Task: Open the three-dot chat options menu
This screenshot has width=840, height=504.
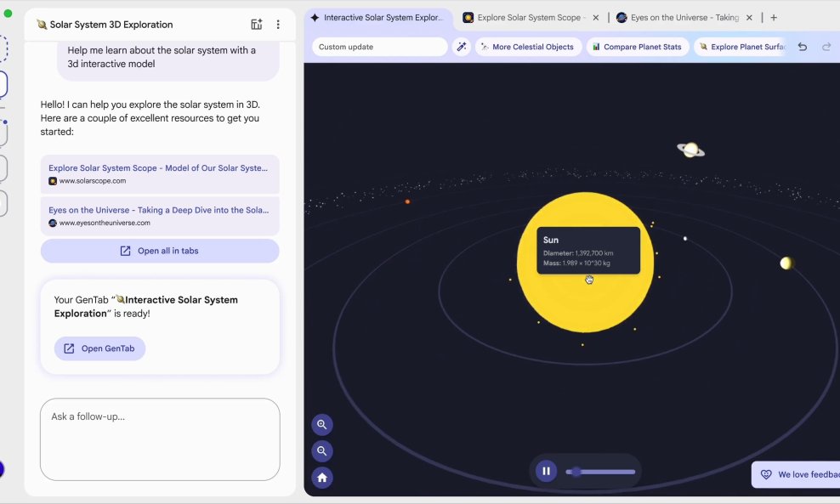Action: pyautogui.click(x=278, y=25)
